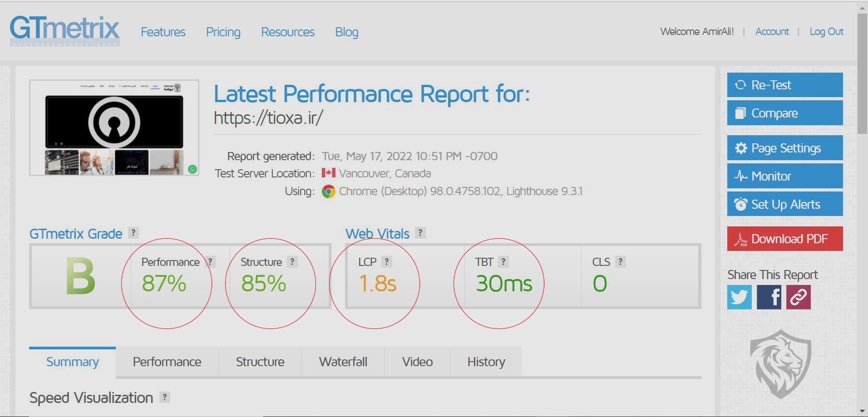
Task: Click the report date Tue, May 17, 2022
Action: [409, 156]
